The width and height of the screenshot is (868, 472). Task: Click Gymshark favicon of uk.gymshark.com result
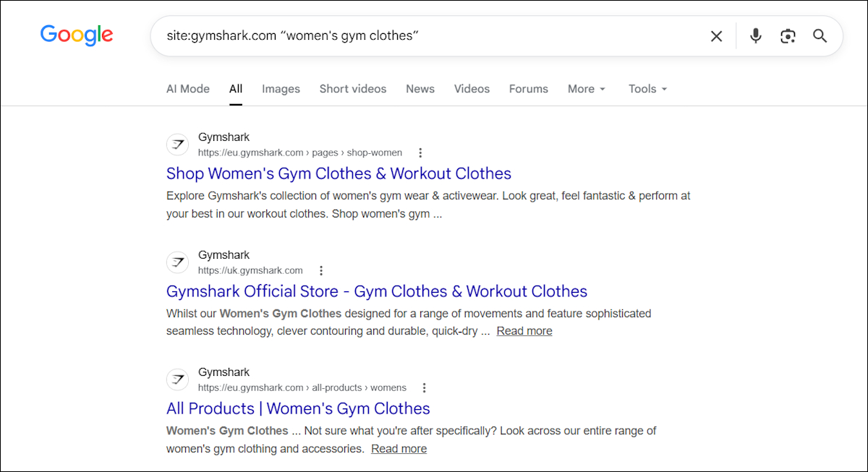point(177,262)
